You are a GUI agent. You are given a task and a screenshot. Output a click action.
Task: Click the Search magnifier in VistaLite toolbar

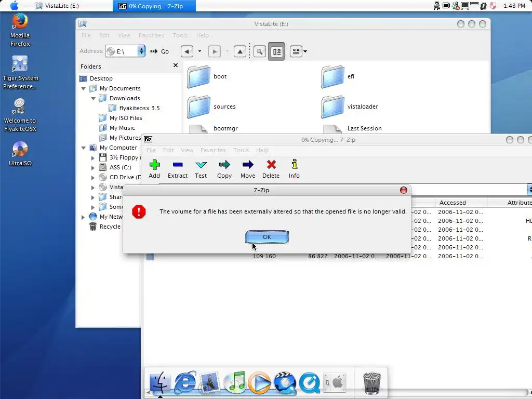tap(260, 51)
